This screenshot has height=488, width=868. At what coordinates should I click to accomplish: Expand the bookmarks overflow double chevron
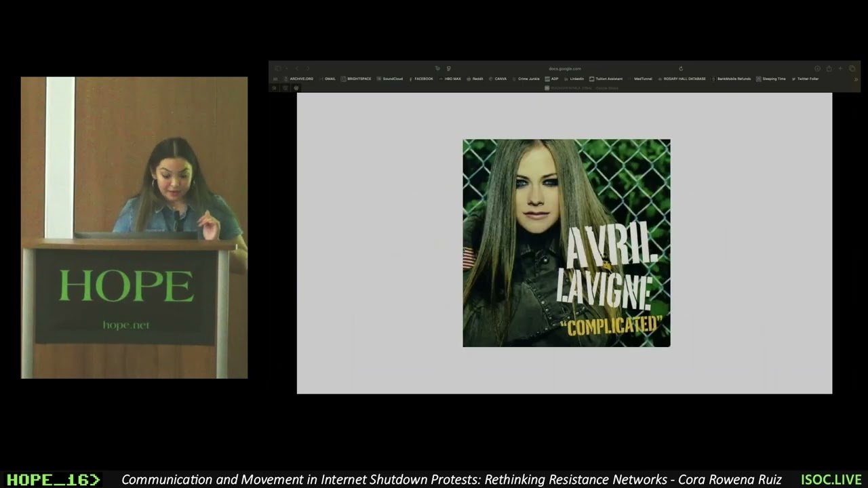[x=856, y=79]
